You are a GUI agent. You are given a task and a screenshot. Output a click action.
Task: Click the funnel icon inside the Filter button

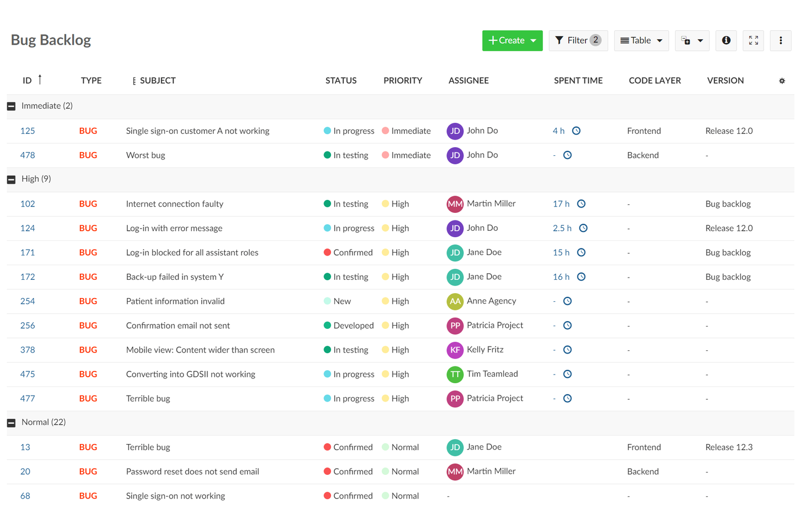559,40
